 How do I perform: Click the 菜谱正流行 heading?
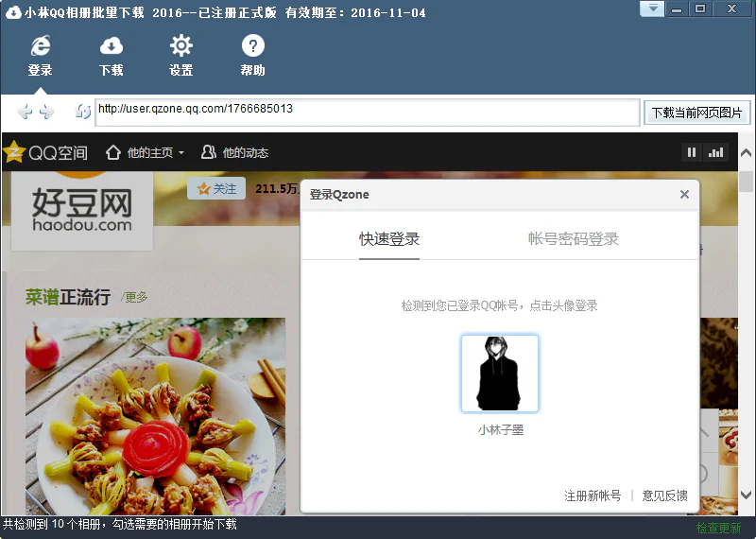coord(68,297)
